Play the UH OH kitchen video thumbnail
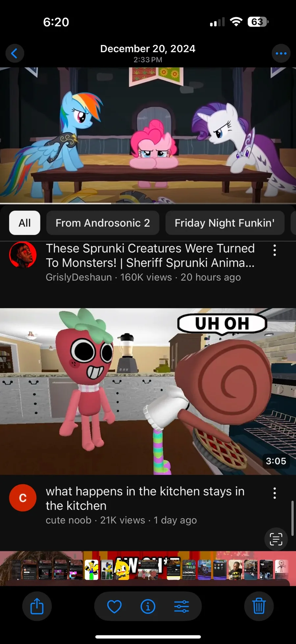Viewport: 296px width, 644px height. point(148,391)
